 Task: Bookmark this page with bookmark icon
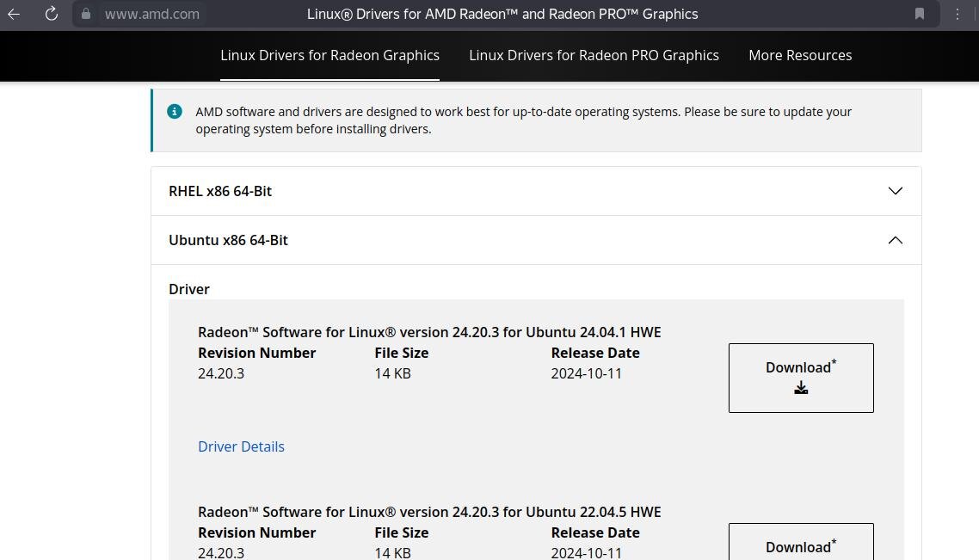pyautogui.click(x=919, y=14)
